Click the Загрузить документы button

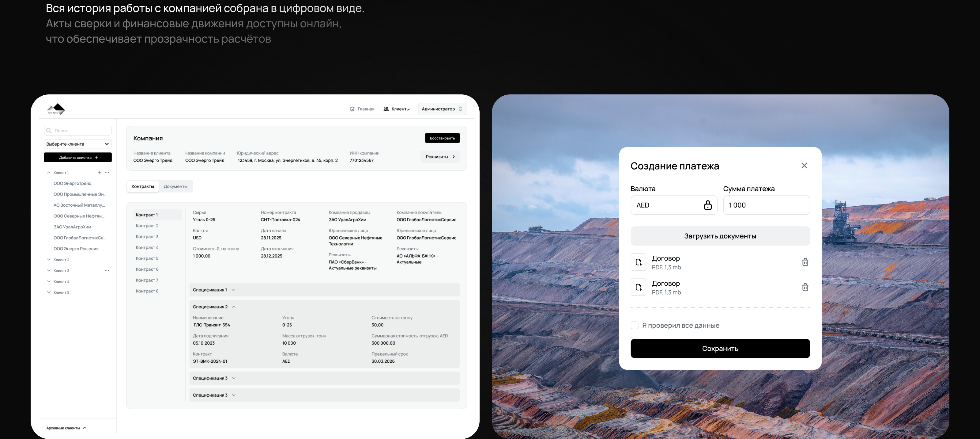coord(720,236)
